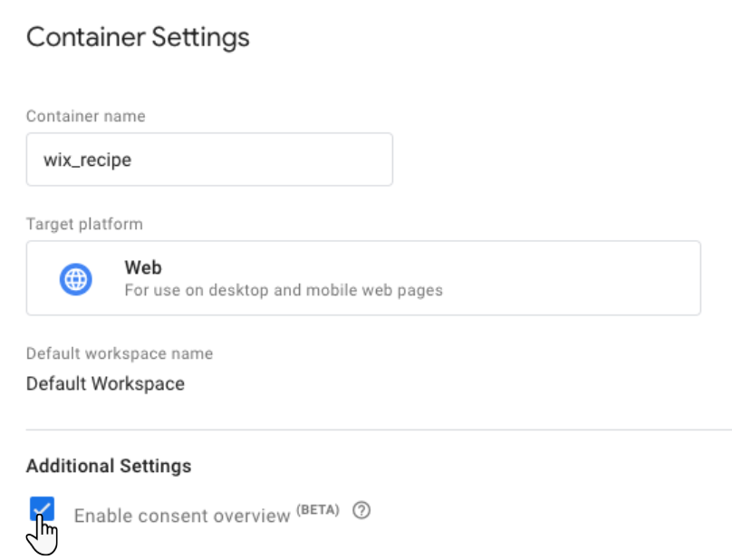The width and height of the screenshot is (732, 560).
Task: Click the (BETA) superscript tag
Action: (x=318, y=509)
